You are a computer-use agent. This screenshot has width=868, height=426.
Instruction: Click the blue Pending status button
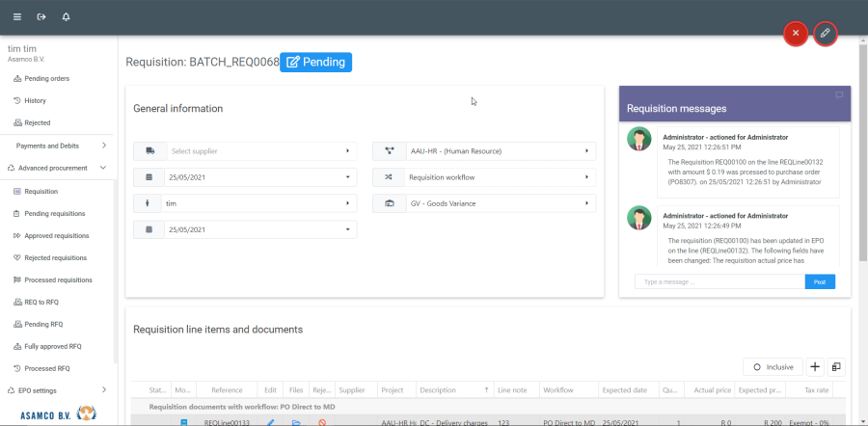315,62
